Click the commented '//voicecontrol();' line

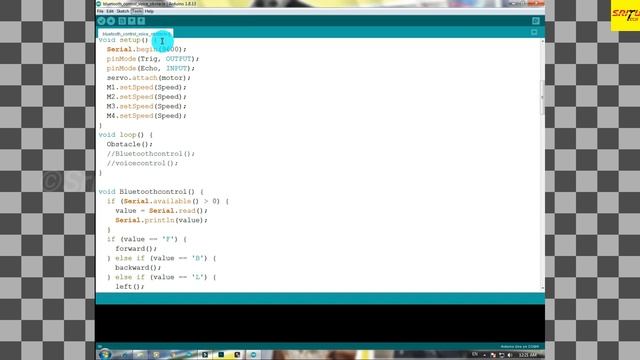[x=142, y=163]
